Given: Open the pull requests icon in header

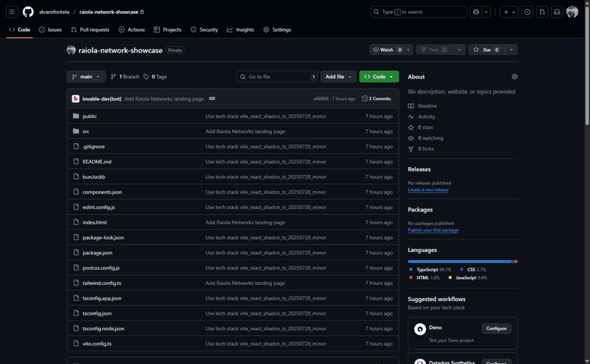Looking at the screenshot, I should point(542,12).
